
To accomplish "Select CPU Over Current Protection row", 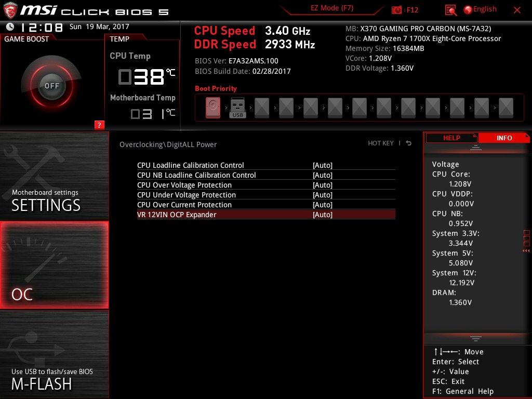I will tap(266, 205).
